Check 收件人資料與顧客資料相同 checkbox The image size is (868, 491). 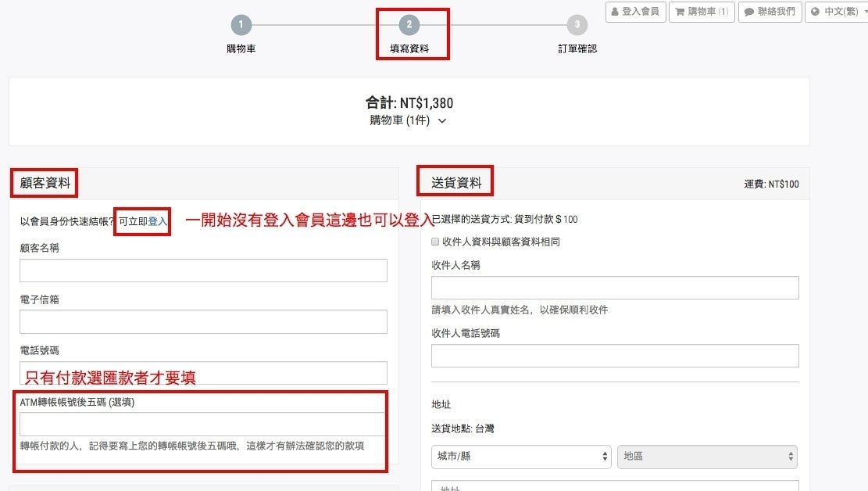click(434, 242)
